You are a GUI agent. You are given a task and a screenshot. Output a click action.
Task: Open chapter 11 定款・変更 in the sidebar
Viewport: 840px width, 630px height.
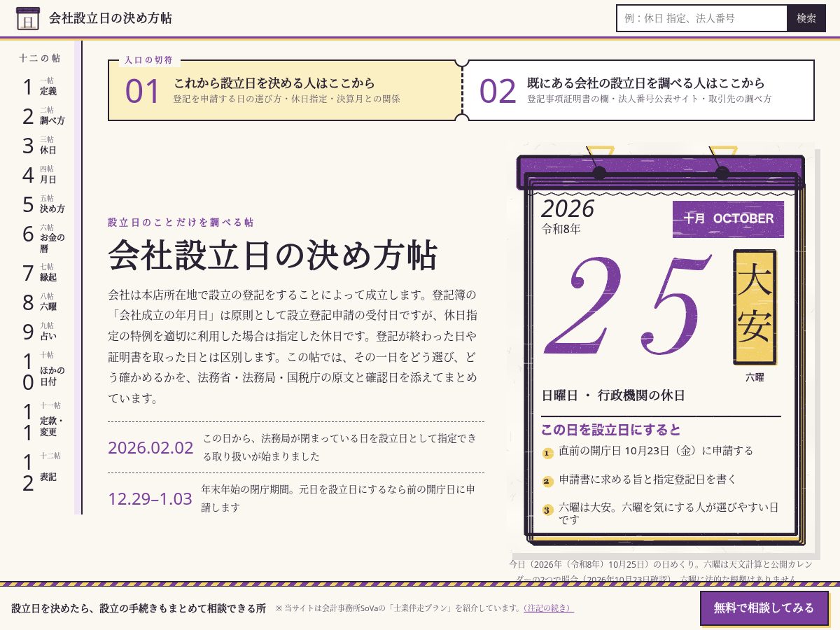click(x=43, y=422)
